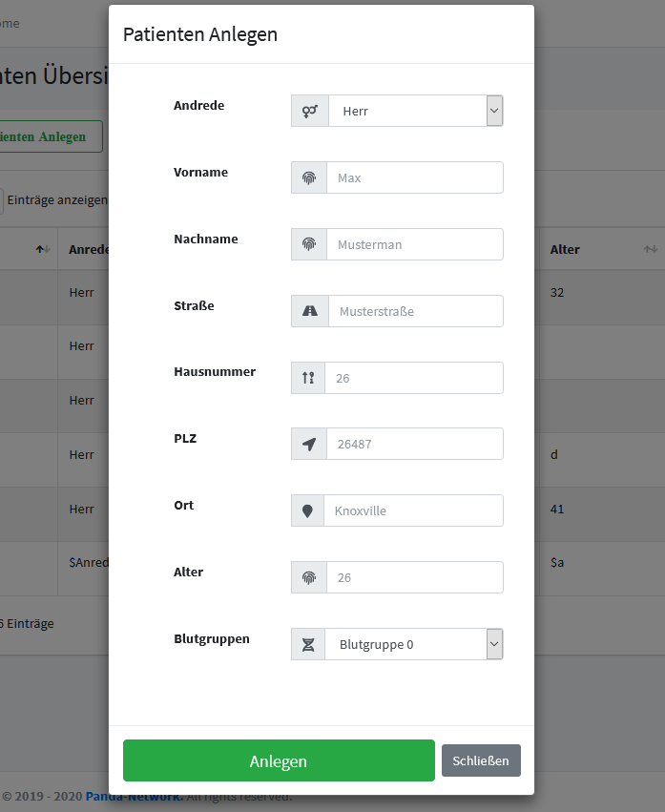Screen dimensions: 665x812
Task: Close the dialog with Schließen button
Action: point(481,760)
